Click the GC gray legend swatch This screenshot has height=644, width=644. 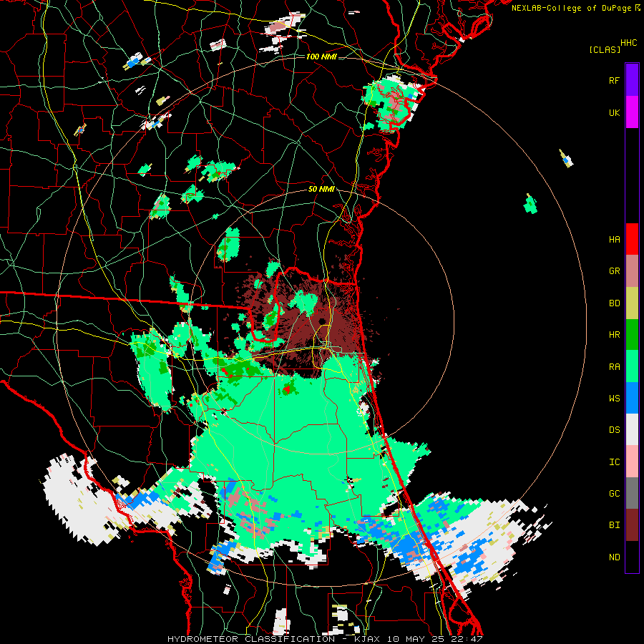(632, 493)
